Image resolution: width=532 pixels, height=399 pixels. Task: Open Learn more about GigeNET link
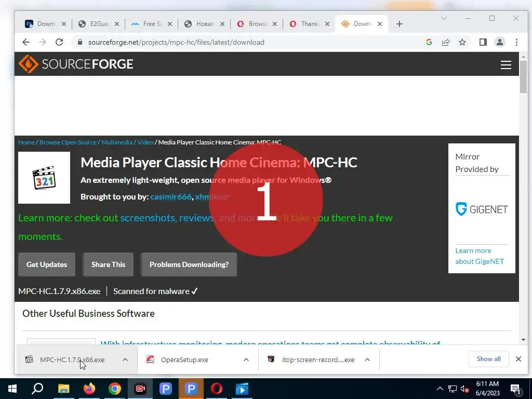point(480,256)
